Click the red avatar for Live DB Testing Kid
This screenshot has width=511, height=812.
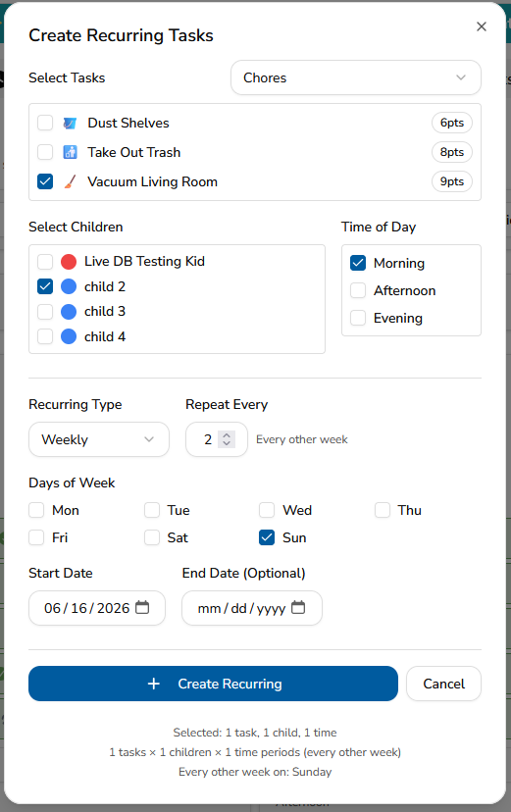(69, 262)
